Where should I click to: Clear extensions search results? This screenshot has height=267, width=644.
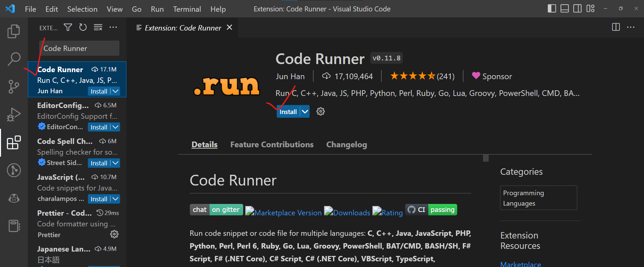pos(98,28)
